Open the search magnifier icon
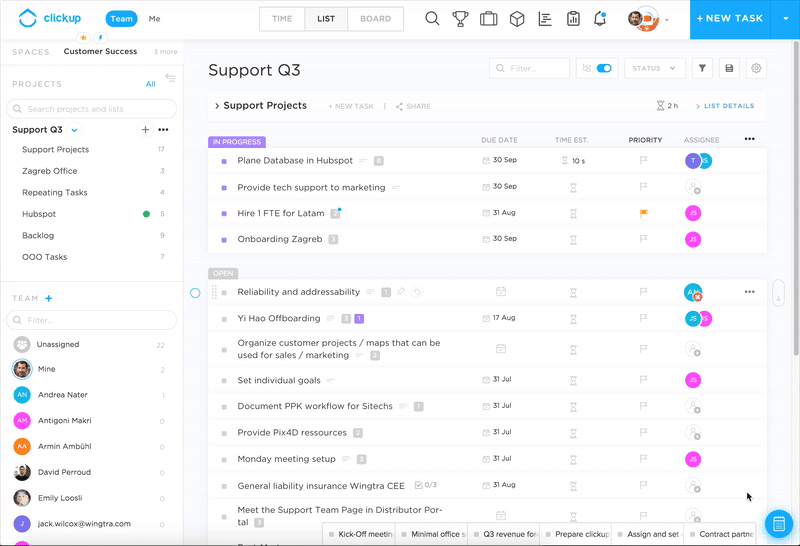Screen dimensions: 800x546 coord(432,19)
